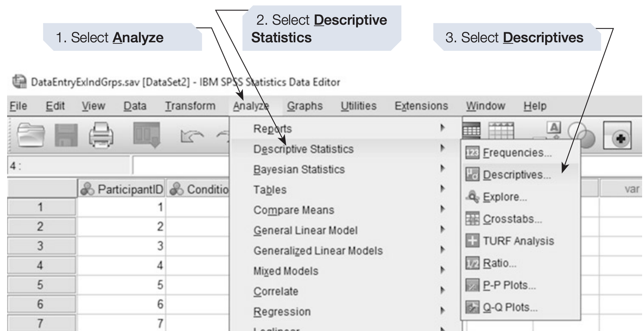
Task: Open the Transform menu
Action: 190,106
